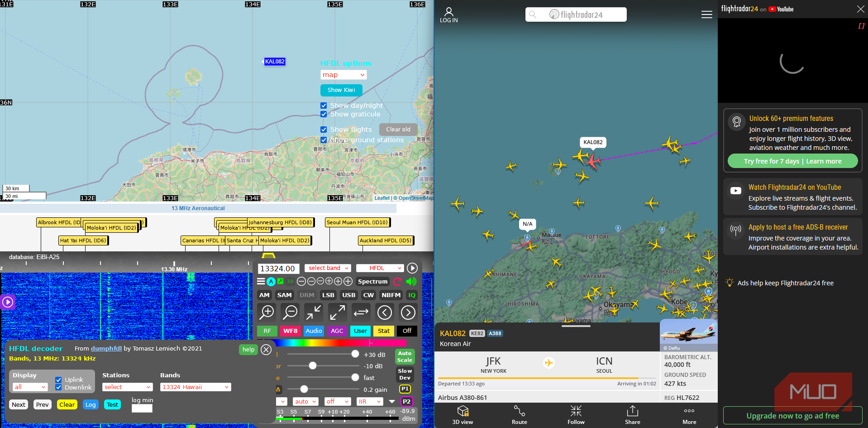
Task: Open the Bands 13324 Hawaii dropdown
Action: coord(196,387)
